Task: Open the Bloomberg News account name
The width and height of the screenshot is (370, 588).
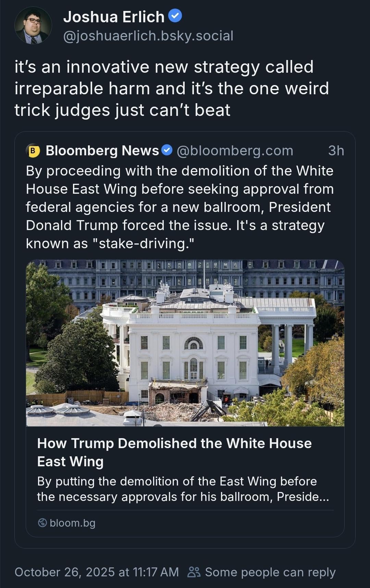Action: point(102,151)
